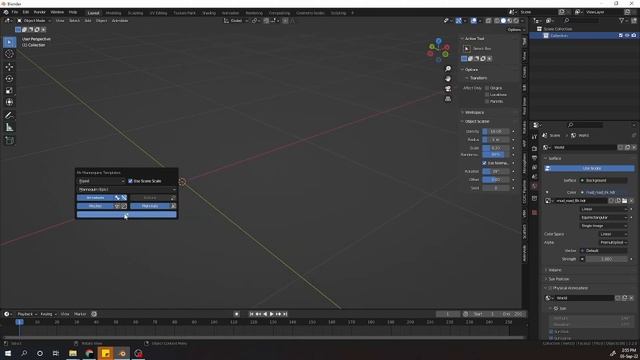Screen dimensions: 640x360
Task: Click the Play animation button
Action: (x=271, y=314)
